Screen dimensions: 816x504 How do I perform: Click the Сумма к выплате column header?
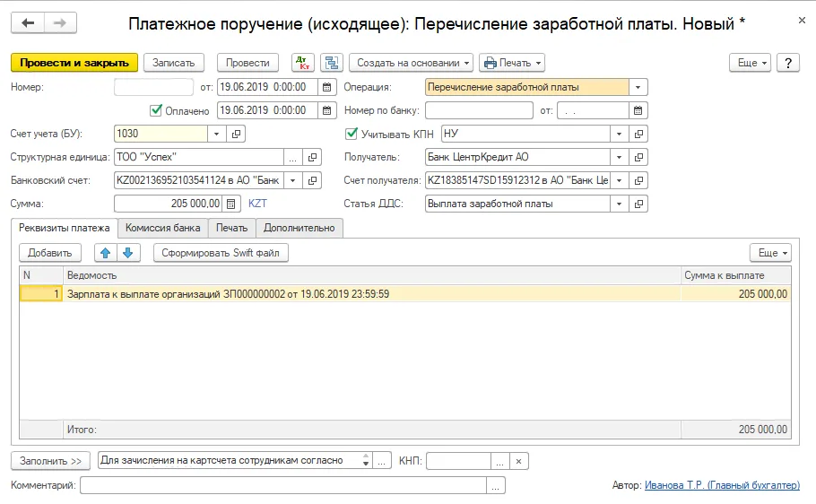[x=736, y=275]
